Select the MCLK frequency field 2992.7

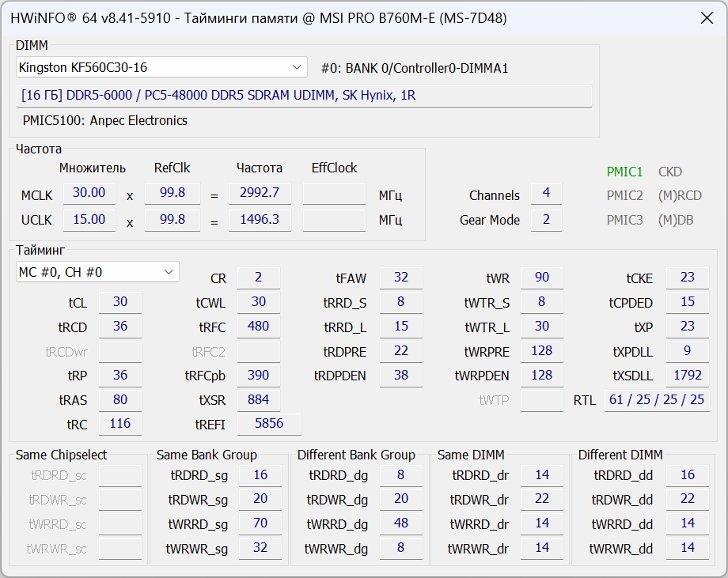(260, 193)
